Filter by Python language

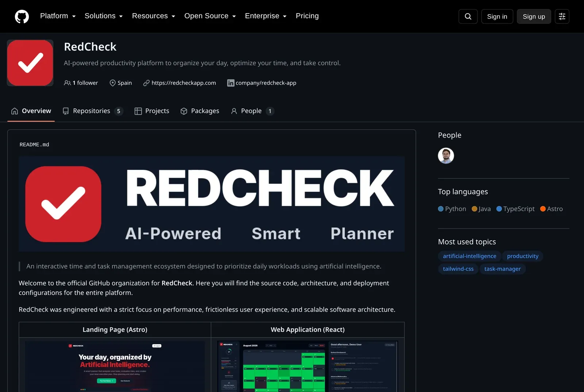click(x=452, y=209)
